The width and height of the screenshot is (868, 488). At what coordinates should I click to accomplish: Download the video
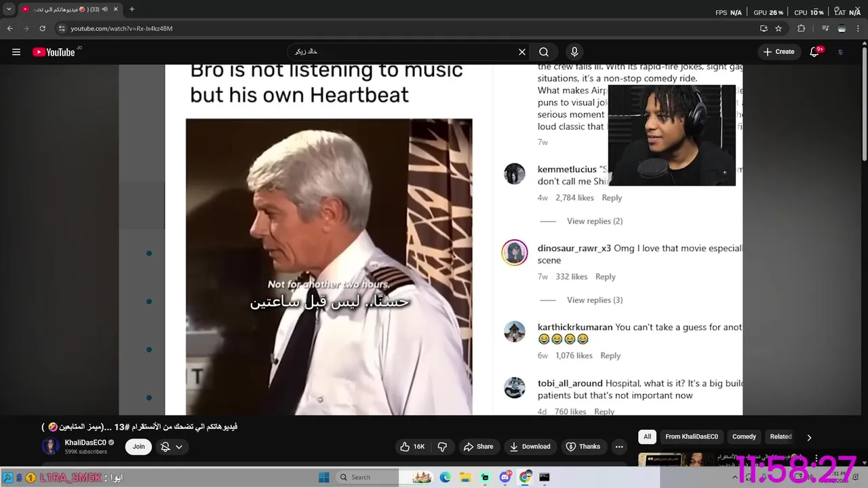click(x=530, y=447)
